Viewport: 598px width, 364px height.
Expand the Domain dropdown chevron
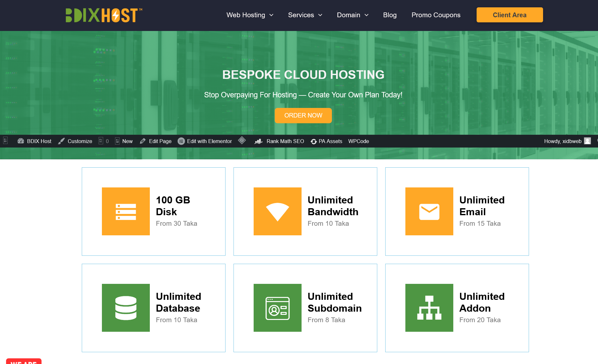(x=366, y=15)
